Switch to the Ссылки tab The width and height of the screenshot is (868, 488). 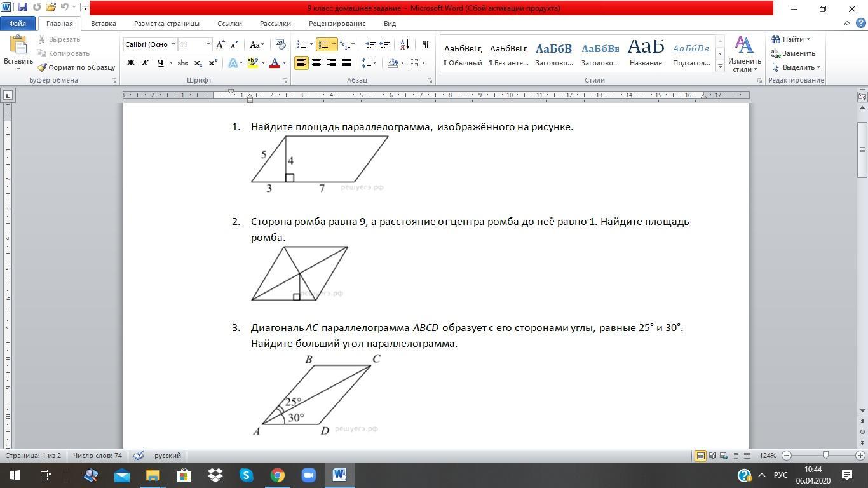click(x=229, y=24)
